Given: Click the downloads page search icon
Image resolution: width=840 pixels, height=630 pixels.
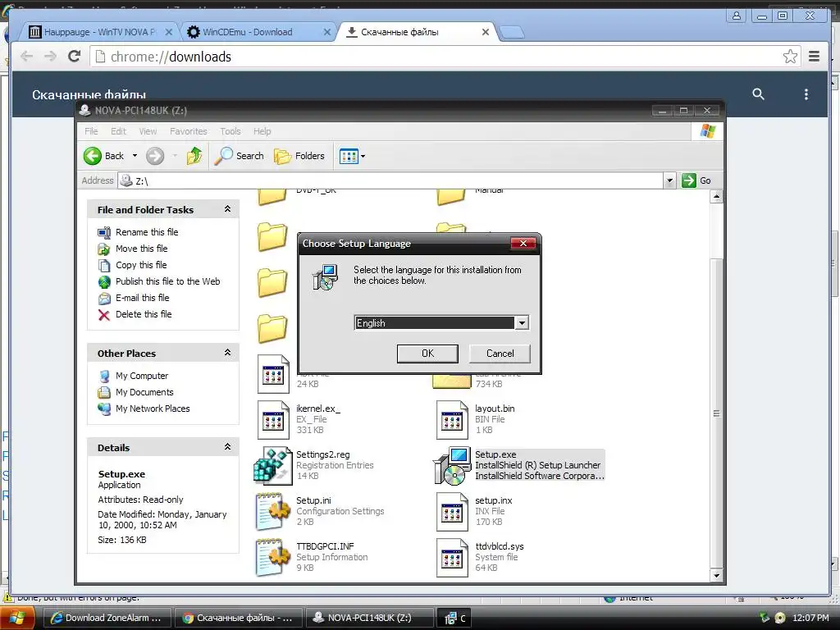Looking at the screenshot, I should point(758,94).
